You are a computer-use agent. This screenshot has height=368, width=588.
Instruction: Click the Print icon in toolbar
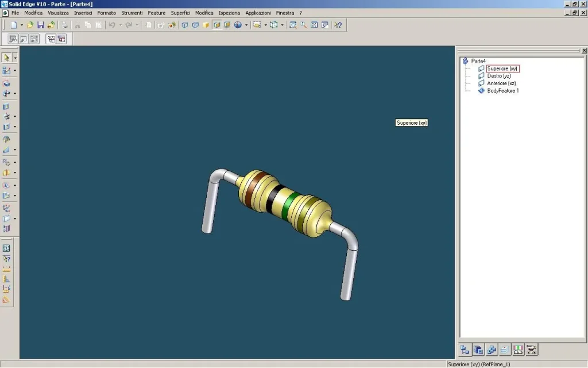click(64, 25)
